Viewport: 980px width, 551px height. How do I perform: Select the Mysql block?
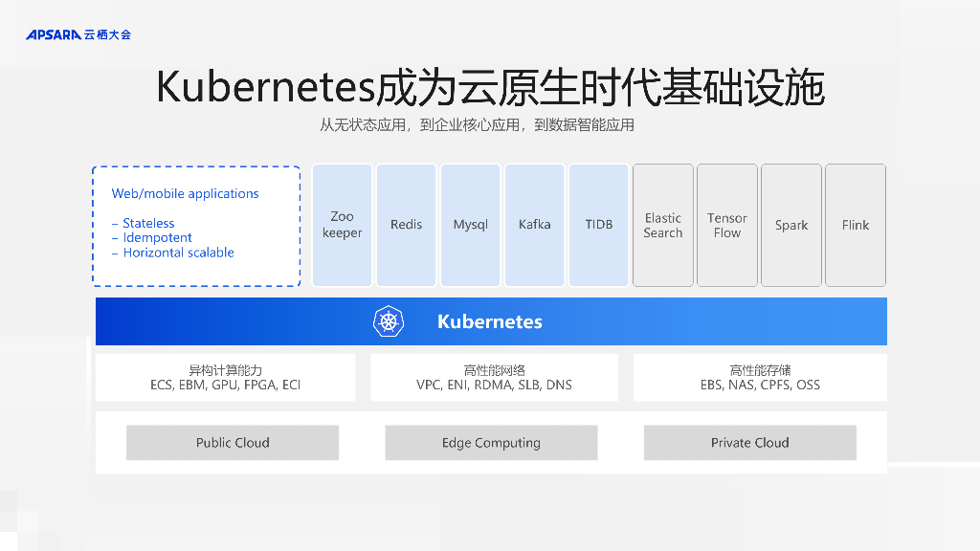(x=470, y=226)
